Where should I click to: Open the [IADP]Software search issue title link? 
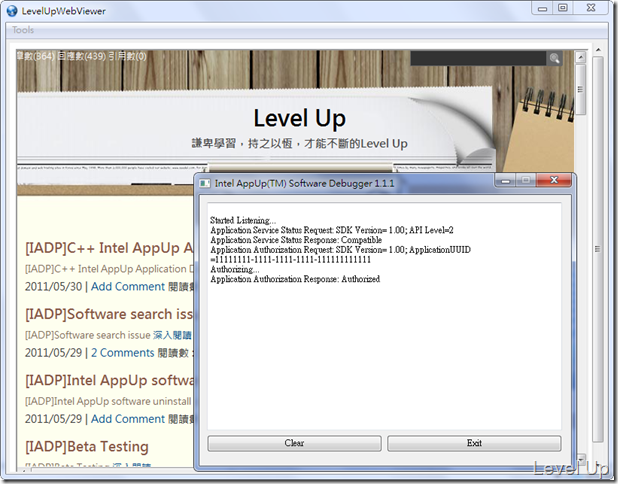point(110,314)
